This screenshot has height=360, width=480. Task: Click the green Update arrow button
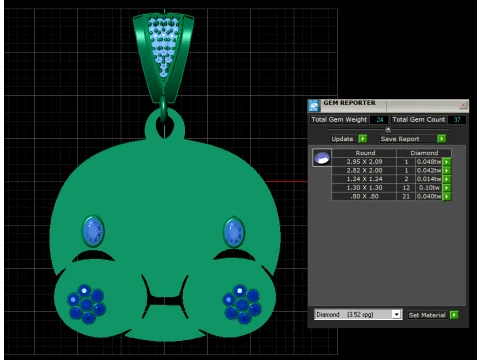(x=363, y=139)
